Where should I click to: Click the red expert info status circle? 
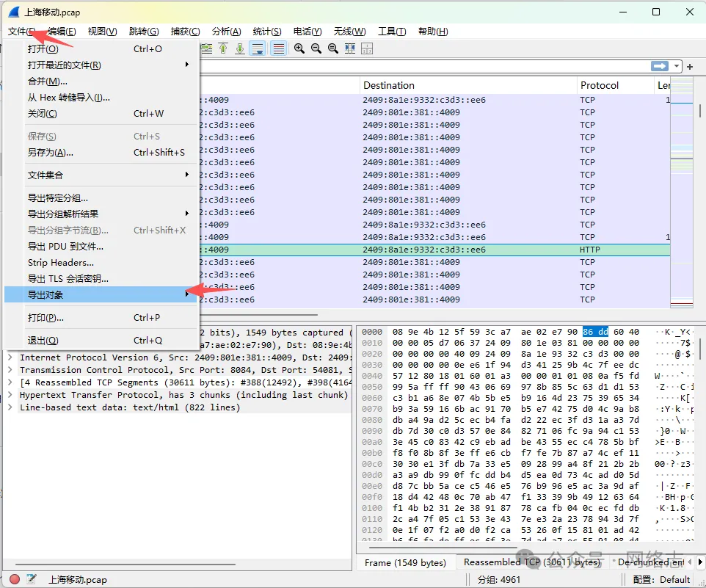(15, 579)
